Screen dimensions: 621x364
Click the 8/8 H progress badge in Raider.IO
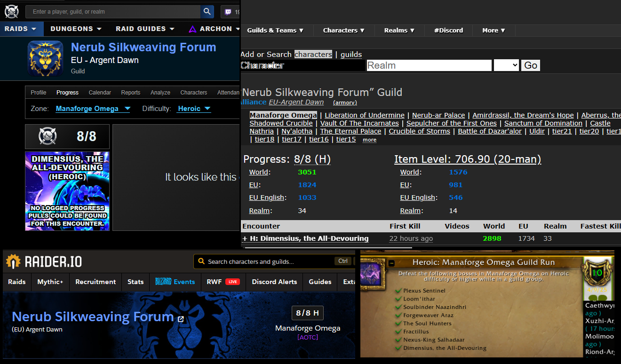pyautogui.click(x=308, y=313)
